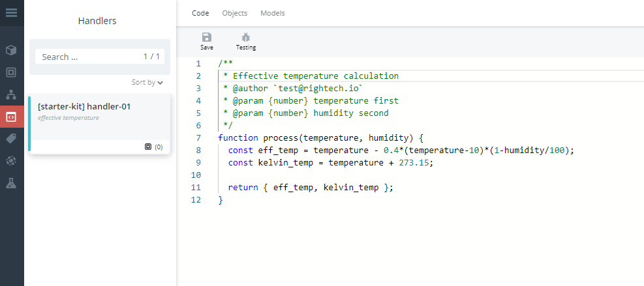Open the flask lab icon in sidebar
The height and width of the screenshot is (286, 644).
[x=12, y=184]
